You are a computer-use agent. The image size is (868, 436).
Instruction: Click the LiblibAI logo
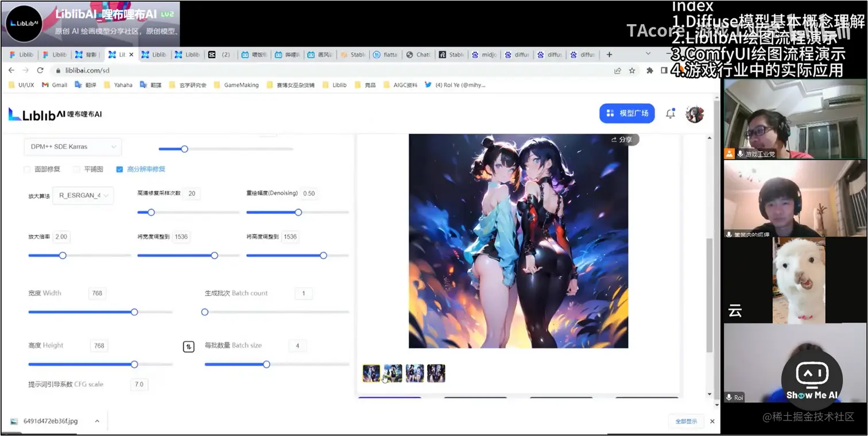point(55,114)
